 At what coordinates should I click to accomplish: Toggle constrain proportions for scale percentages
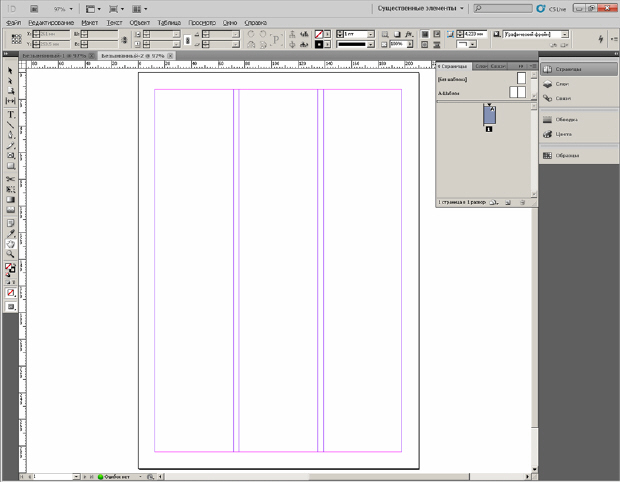click(188, 40)
